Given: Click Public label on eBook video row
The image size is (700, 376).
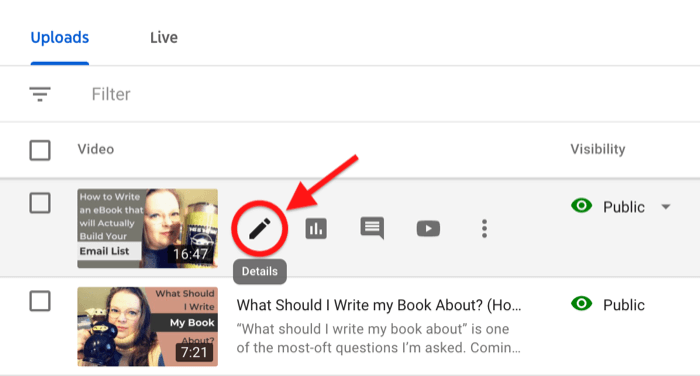Looking at the screenshot, I should (x=624, y=207).
